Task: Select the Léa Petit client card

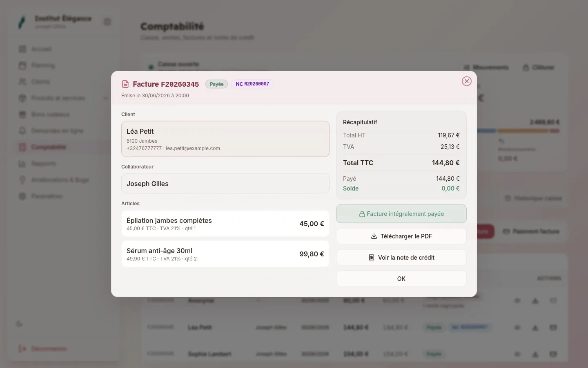Action: 225,139
